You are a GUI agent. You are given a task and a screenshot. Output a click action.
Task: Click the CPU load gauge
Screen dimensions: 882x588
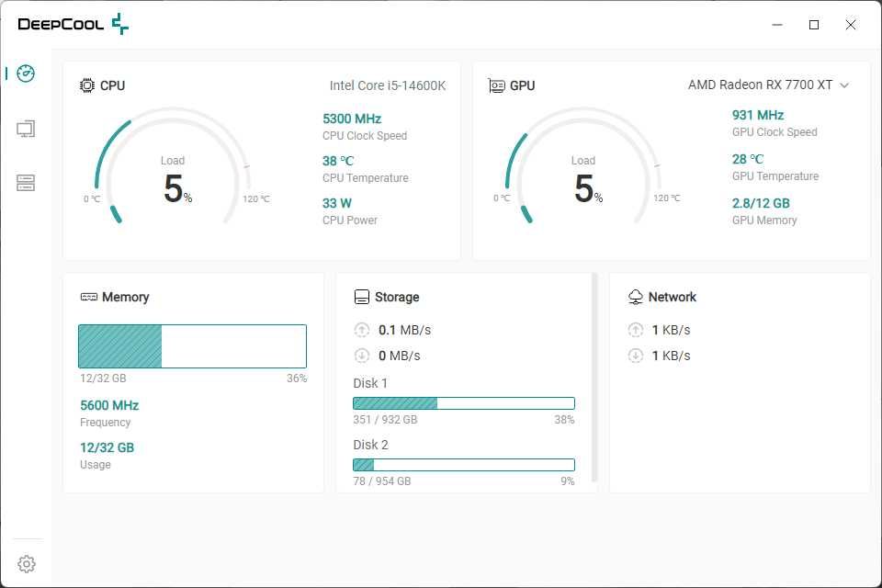coord(173,166)
